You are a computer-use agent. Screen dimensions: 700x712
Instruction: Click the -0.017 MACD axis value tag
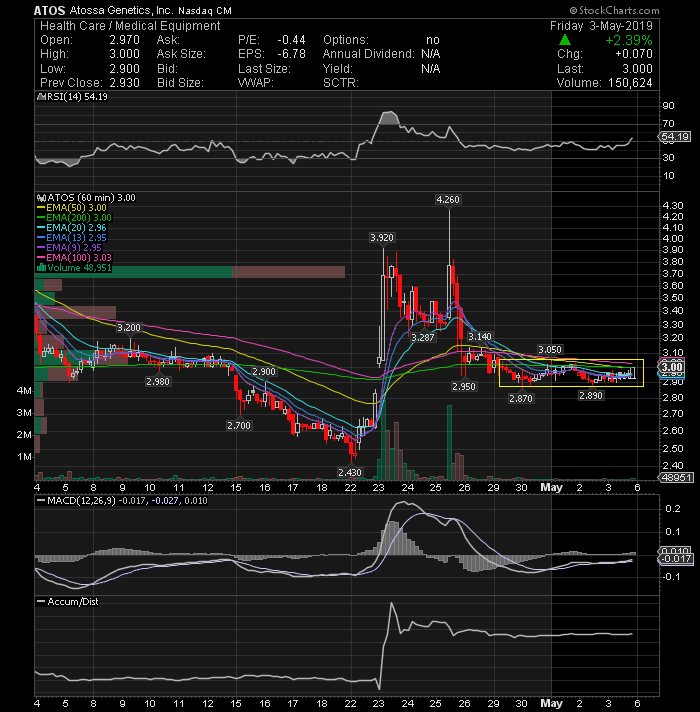pos(676,559)
